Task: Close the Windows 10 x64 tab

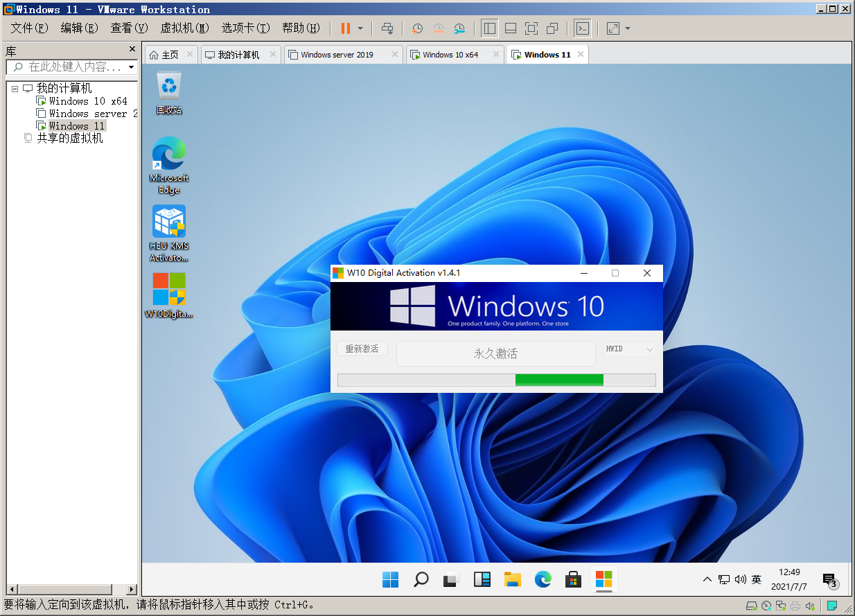Action: coord(496,54)
